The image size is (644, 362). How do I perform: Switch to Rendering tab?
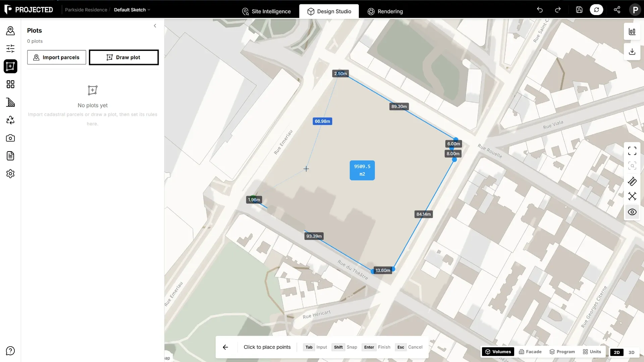pyautogui.click(x=385, y=11)
